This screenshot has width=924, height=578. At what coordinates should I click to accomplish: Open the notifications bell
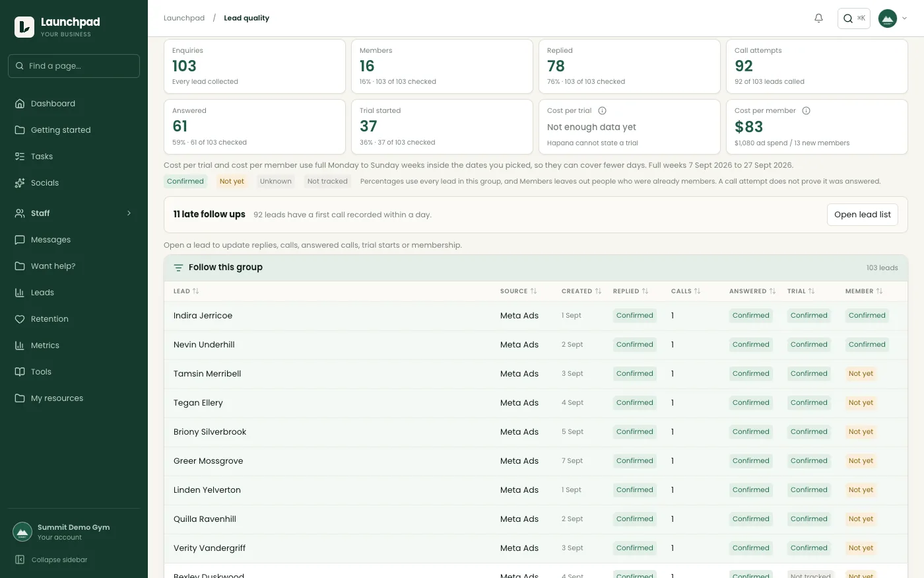point(818,18)
